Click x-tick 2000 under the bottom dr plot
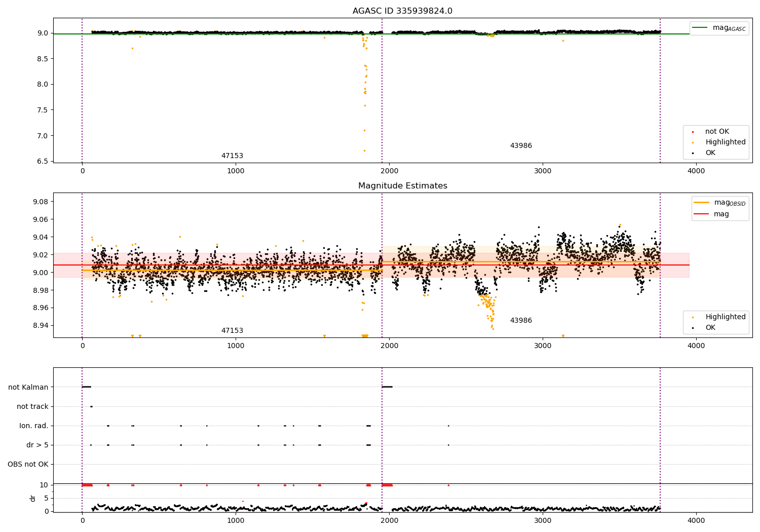 click(389, 521)
